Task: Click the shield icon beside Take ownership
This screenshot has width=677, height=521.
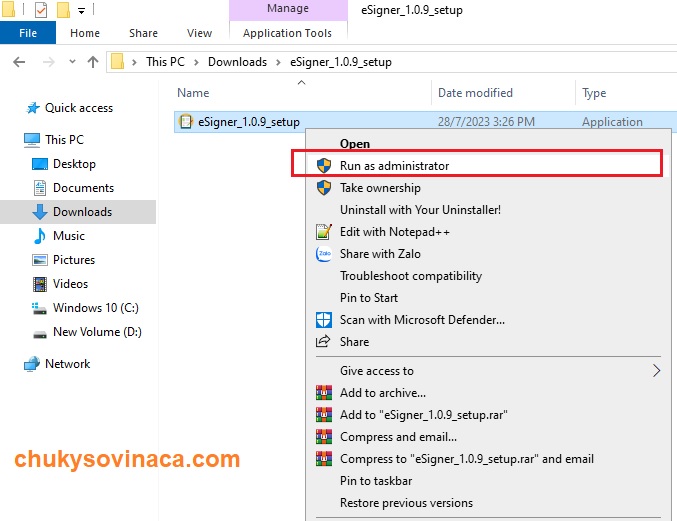Action: [x=324, y=188]
